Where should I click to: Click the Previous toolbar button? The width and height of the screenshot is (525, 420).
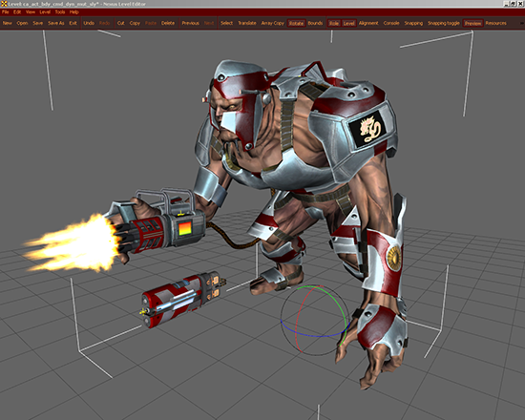[x=191, y=23]
